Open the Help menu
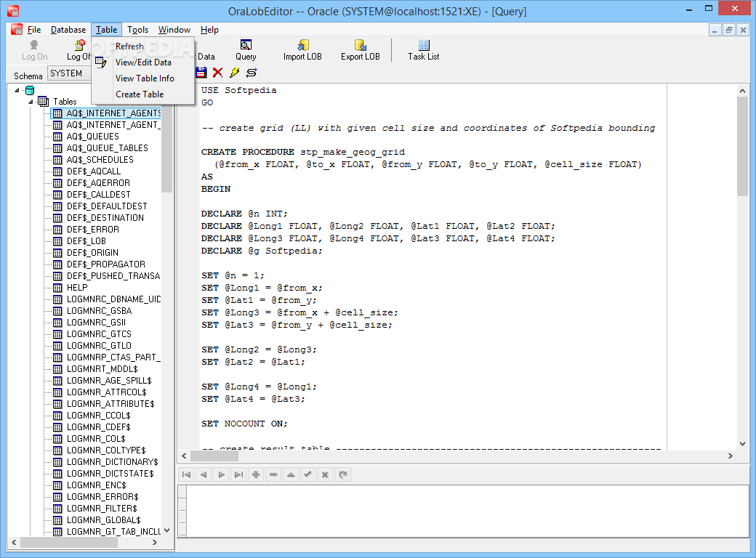This screenshot has width=756, height=558. pos(209,30)
